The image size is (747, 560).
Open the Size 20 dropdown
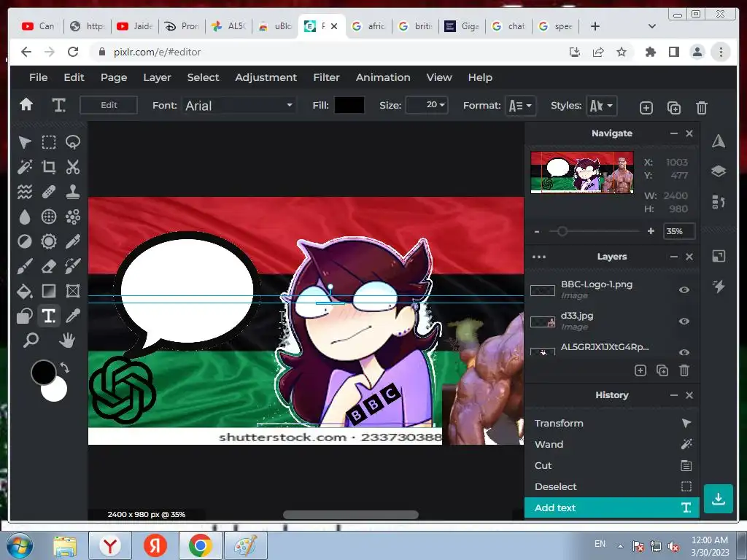pos(426,105)
